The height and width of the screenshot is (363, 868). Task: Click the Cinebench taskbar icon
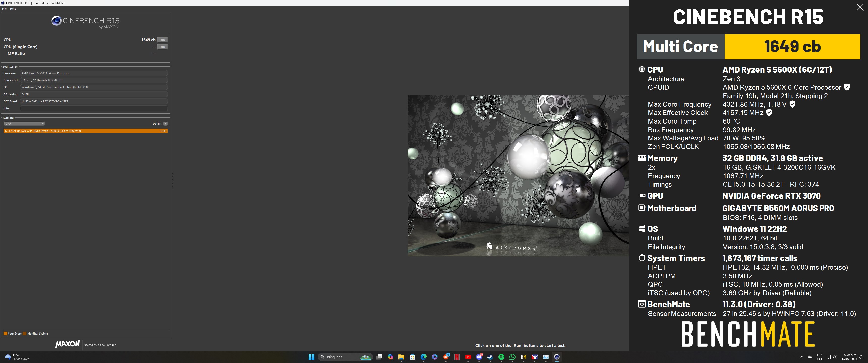tap(557, 357)
